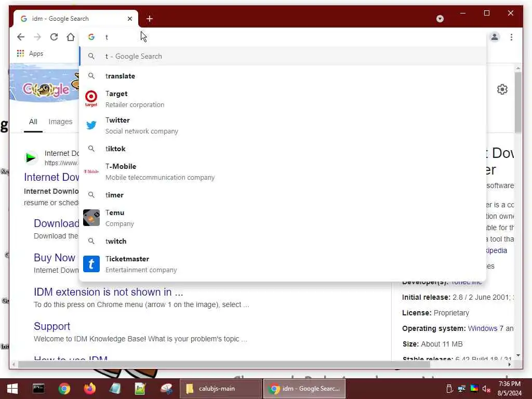The width and height of the screenshot is (532, 399).
Task: Choose the 'timer' suggestion
Action: coord(283,195)
